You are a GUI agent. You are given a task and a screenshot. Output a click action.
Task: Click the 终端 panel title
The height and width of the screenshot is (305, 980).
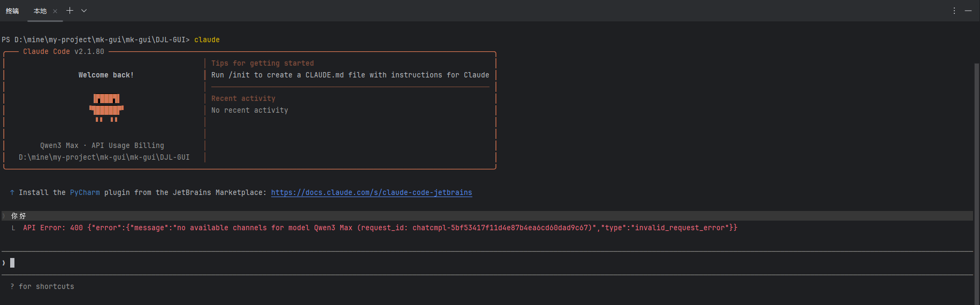click(x=12, y=11)
